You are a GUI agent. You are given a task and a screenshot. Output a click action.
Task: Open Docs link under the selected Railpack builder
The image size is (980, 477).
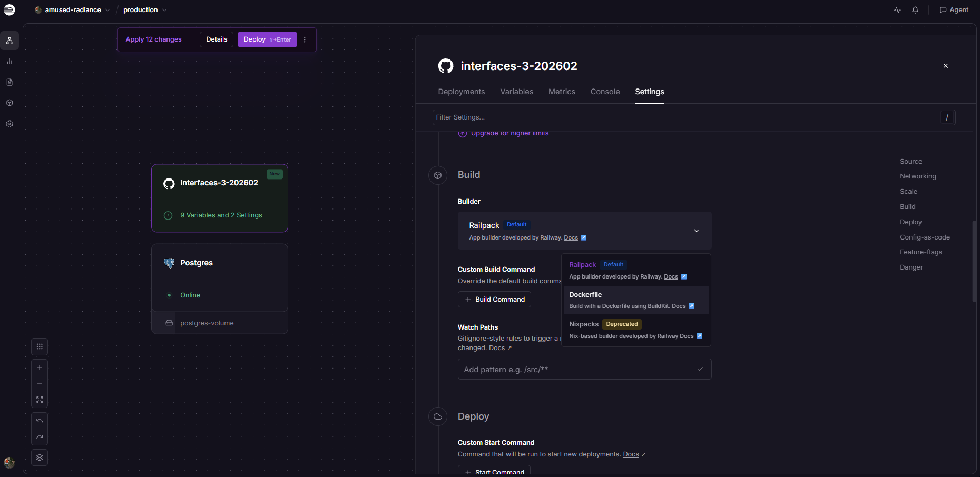[571, 238]
